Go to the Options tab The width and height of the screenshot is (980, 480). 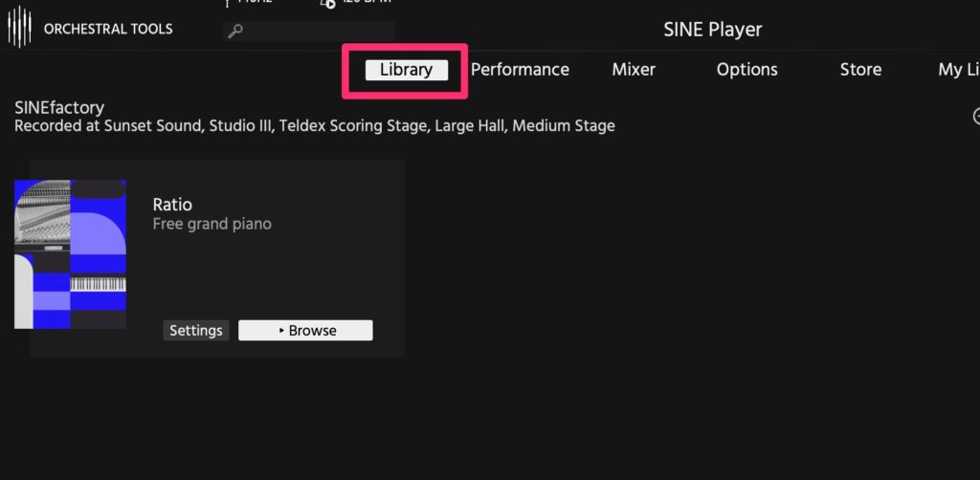tap(746, 70)
